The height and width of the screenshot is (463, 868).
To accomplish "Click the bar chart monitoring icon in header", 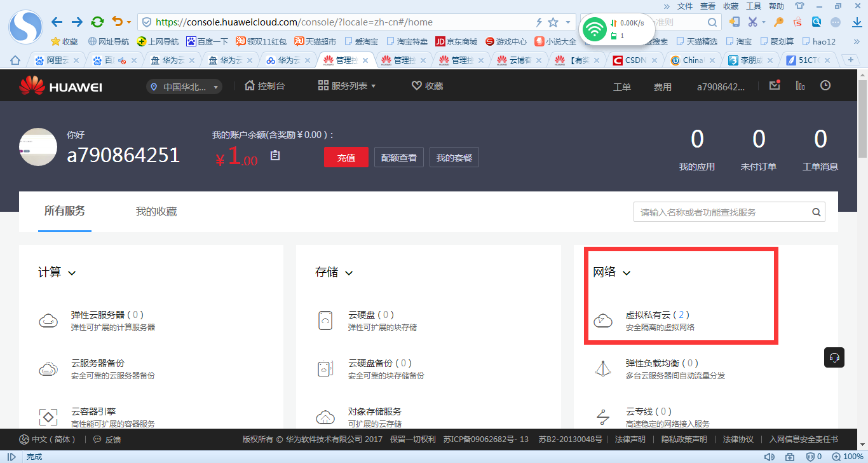I will pos(800,85).
